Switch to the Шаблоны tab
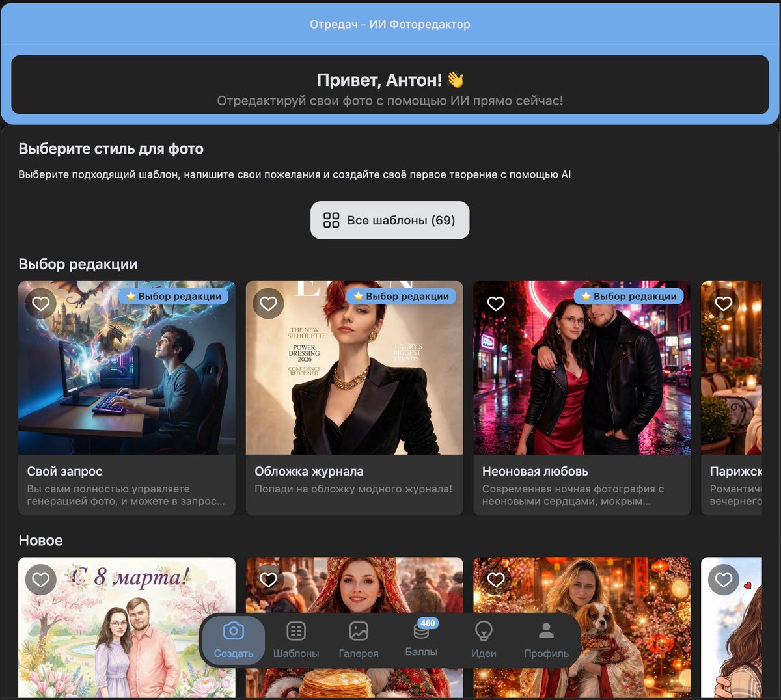This screenshot has height=700, width=781. coord(296,641)
